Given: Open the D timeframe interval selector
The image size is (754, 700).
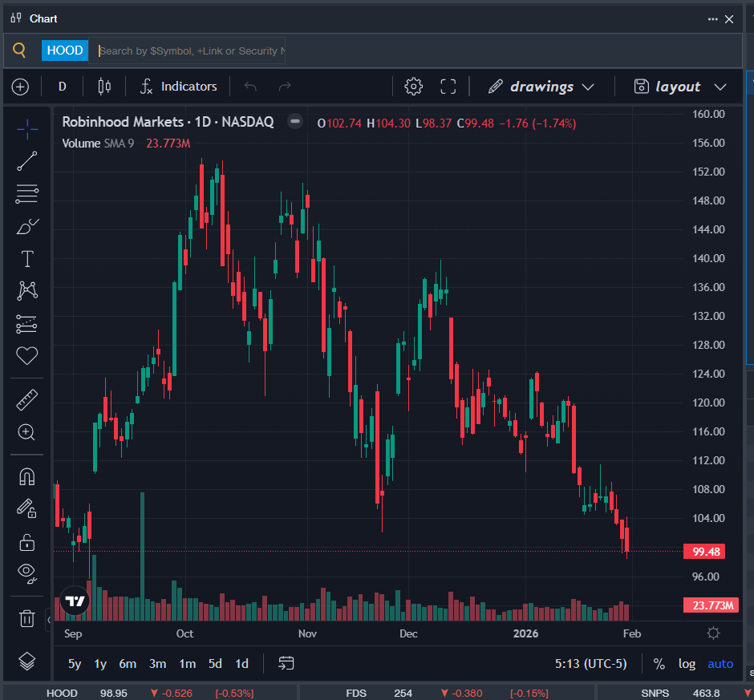Looking at the screenshot, I should (x=63, y=87).
